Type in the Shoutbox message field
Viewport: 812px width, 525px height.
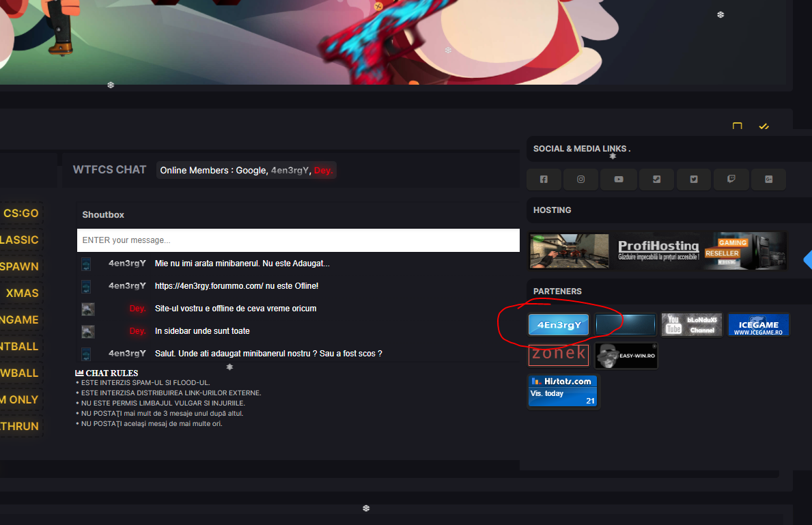pyautogui.click(x=298, y=240)
